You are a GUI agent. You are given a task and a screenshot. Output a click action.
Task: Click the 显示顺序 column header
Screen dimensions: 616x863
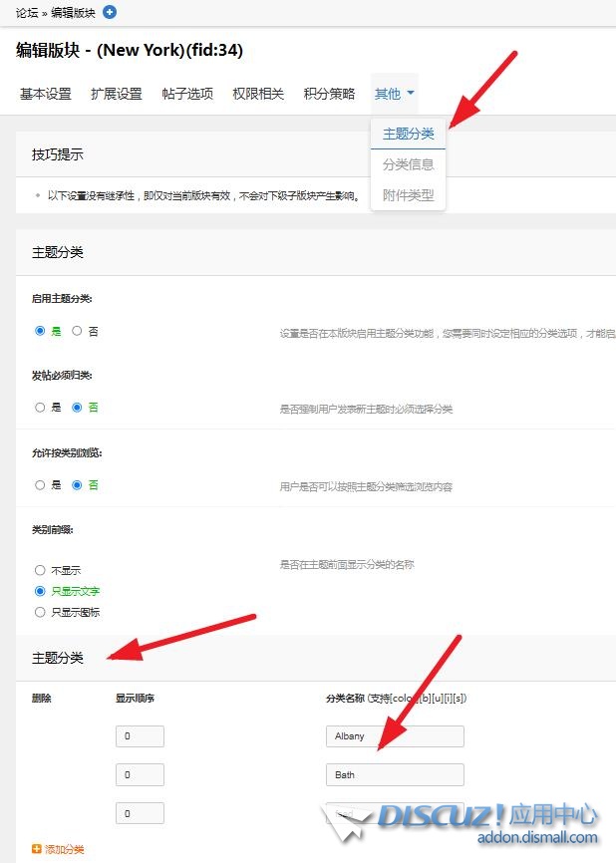pyautogui.click(x=135, y=698)
